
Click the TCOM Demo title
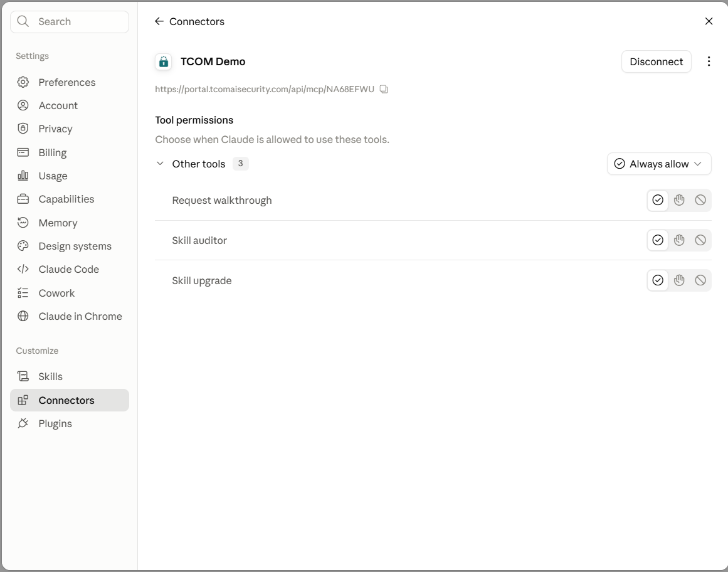coord(213,61)
